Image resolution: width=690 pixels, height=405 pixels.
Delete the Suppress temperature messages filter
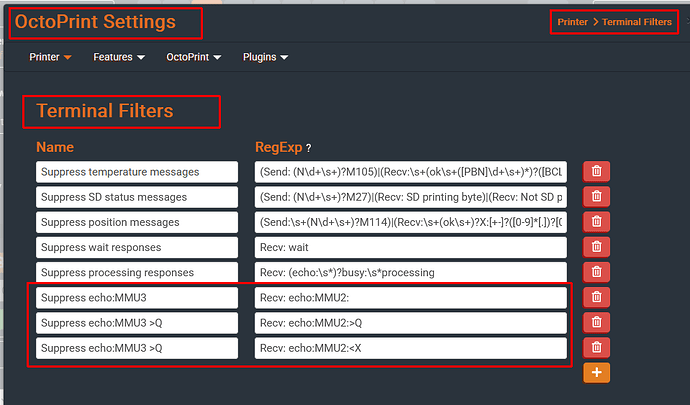[x=596, y=172]
